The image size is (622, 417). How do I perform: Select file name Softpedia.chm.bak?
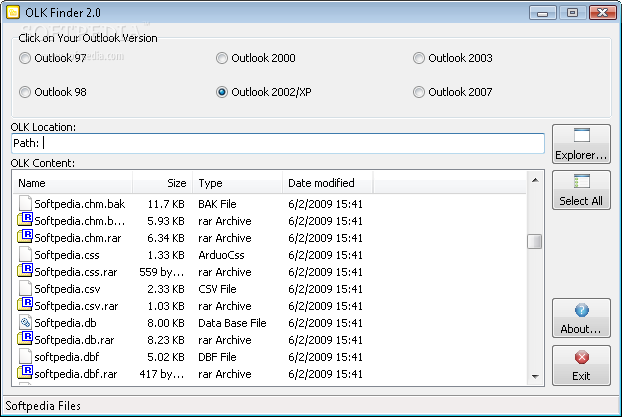coord(80,204)
